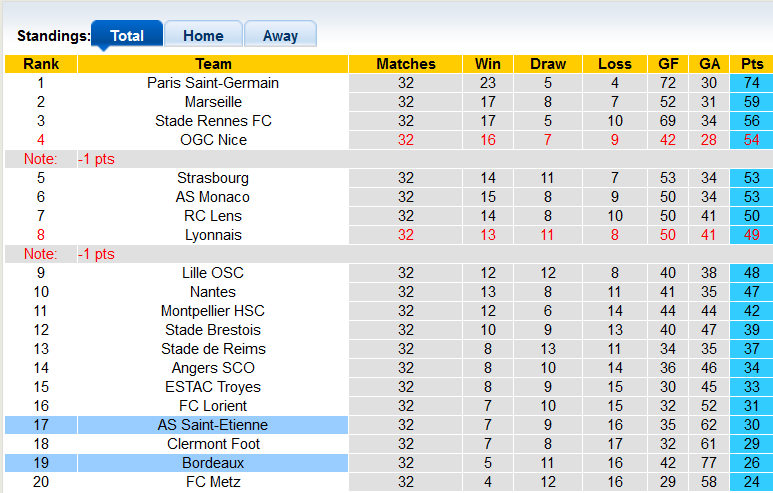
Task: Click on FC Metz at rank 20
Action: click(x=213, y=482)
